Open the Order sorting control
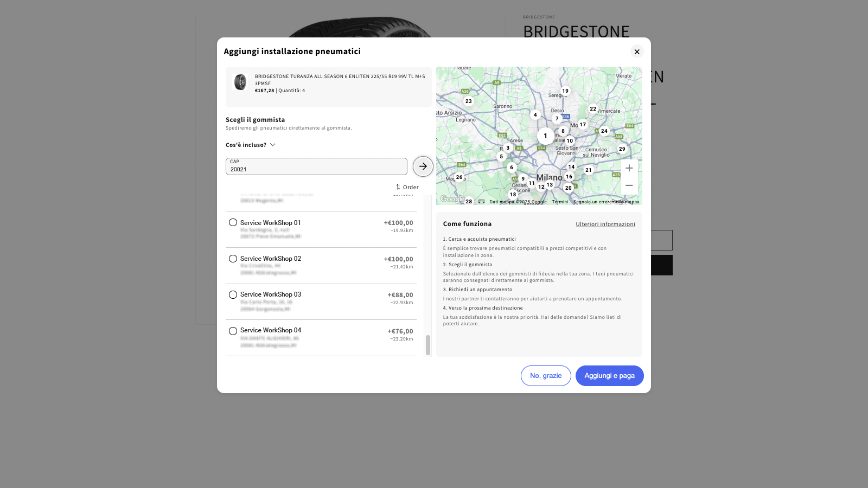Image resolution: width=868 pixels, height=488 pixels. pyautogui.click(x=407, y=187)
